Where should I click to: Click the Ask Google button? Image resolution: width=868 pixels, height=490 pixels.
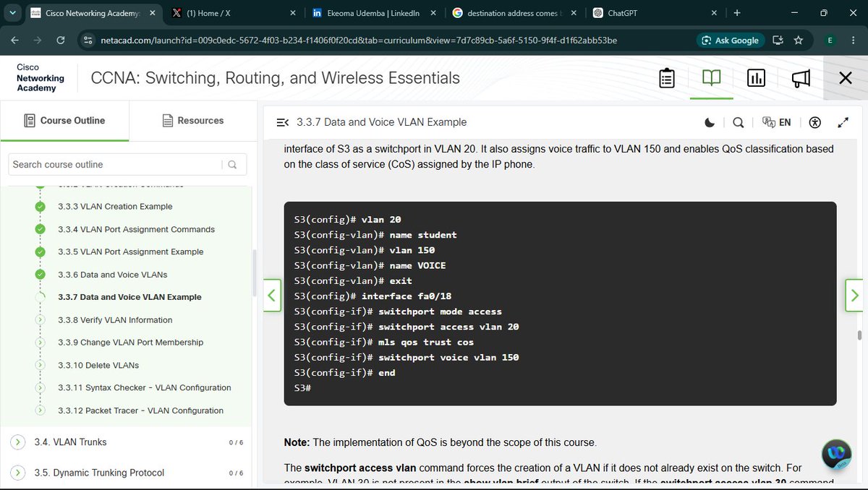pos(730,40)
